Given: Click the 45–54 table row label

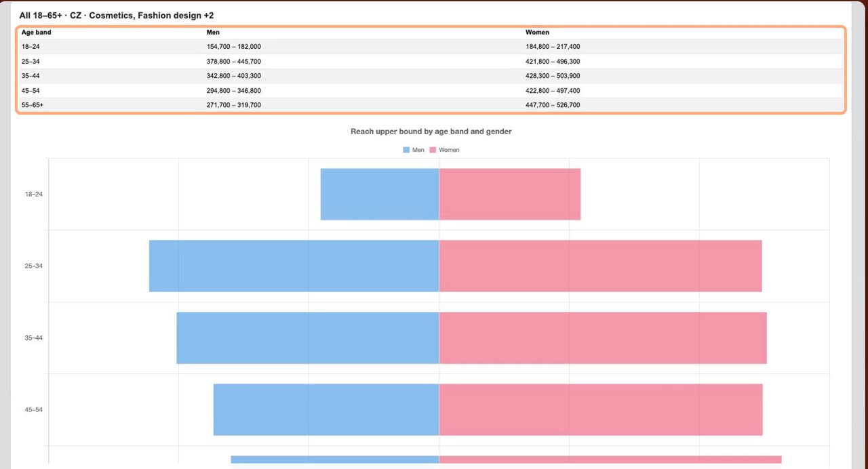Looking at the screenshot, I should pyautogui.click(x=31, y=91).
